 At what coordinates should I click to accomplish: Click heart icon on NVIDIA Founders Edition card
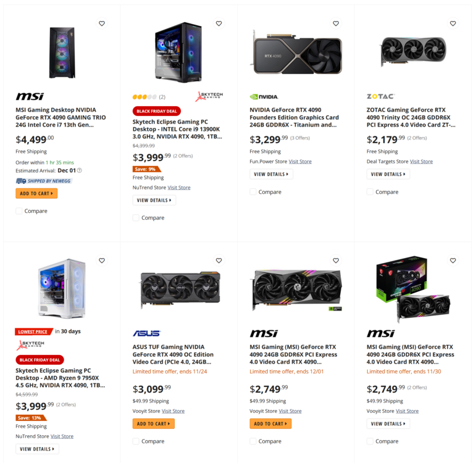tap(336, 23)
